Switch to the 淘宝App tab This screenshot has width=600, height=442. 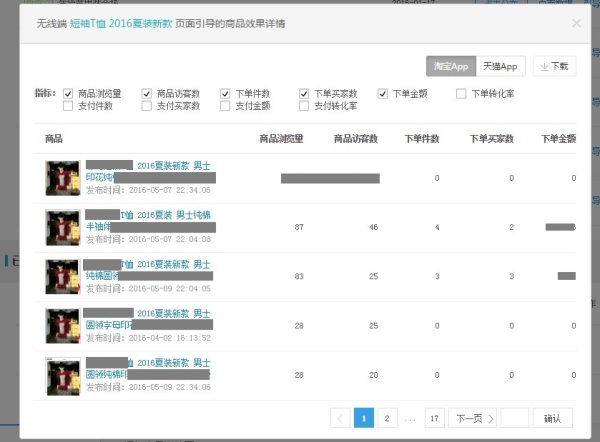[x=450, y=67]
